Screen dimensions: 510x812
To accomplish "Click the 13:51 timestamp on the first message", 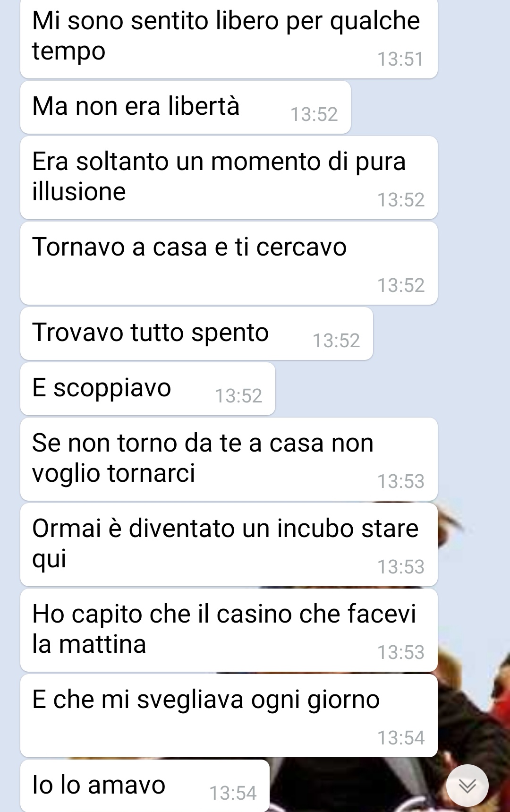I will [x=400, y=60].
